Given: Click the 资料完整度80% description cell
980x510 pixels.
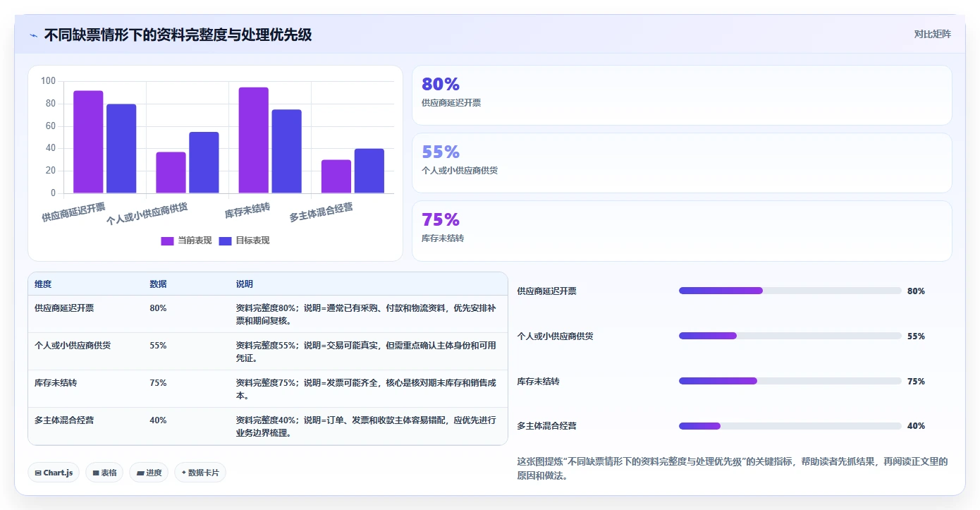Looking at the screenshot, I should pos(366,315).
